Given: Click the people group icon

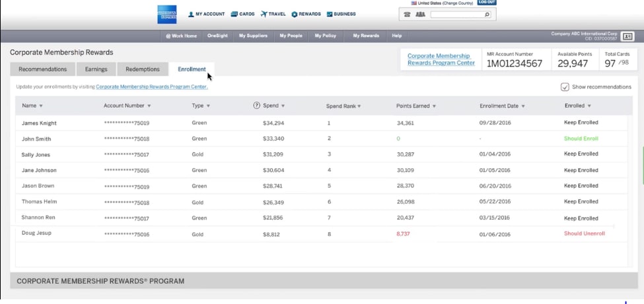Looking at the screenshot, I should pyautogui.click(x=420, y=15).
